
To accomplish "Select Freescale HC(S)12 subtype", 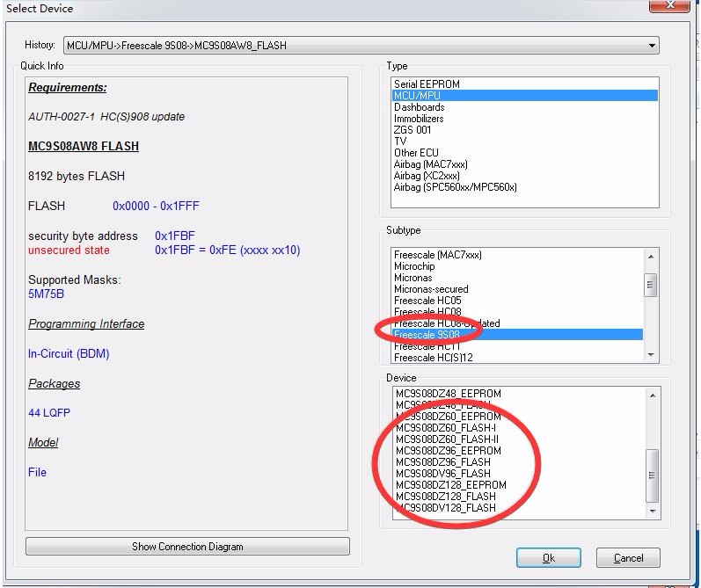I will click(434, 358).
